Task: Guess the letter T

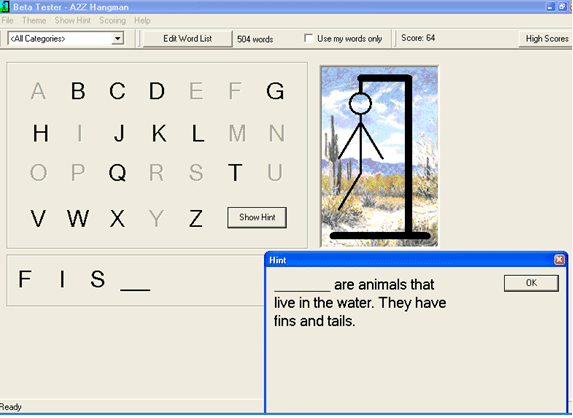Action: [x=235, y=172]
